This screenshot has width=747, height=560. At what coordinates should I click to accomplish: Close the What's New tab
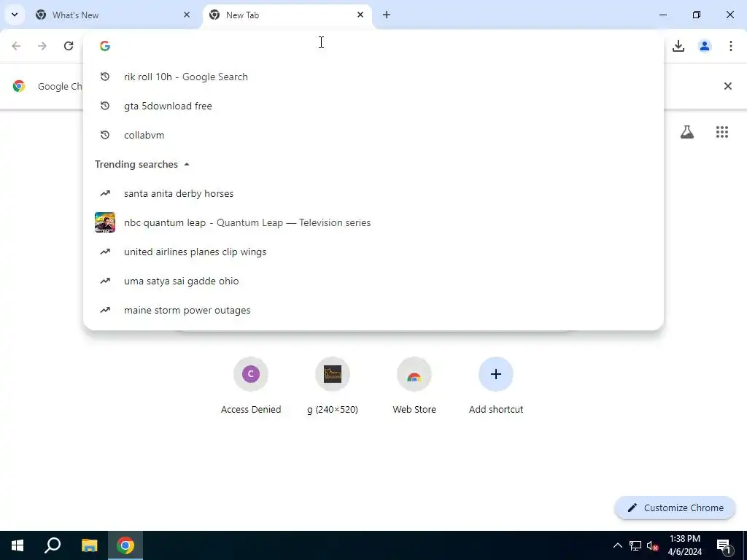tap(187, 15)
